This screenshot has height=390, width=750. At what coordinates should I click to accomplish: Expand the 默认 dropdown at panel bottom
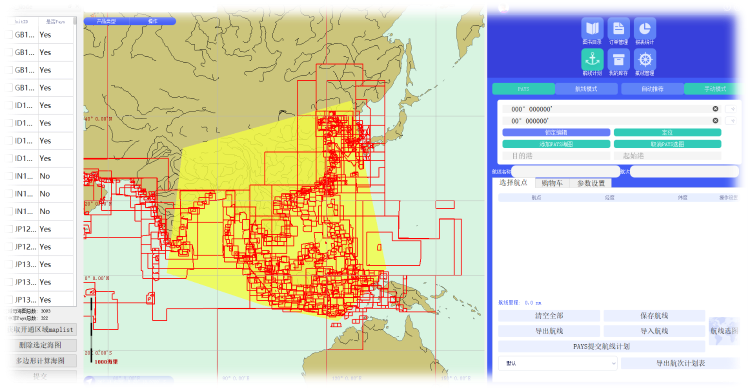[558, 363]
